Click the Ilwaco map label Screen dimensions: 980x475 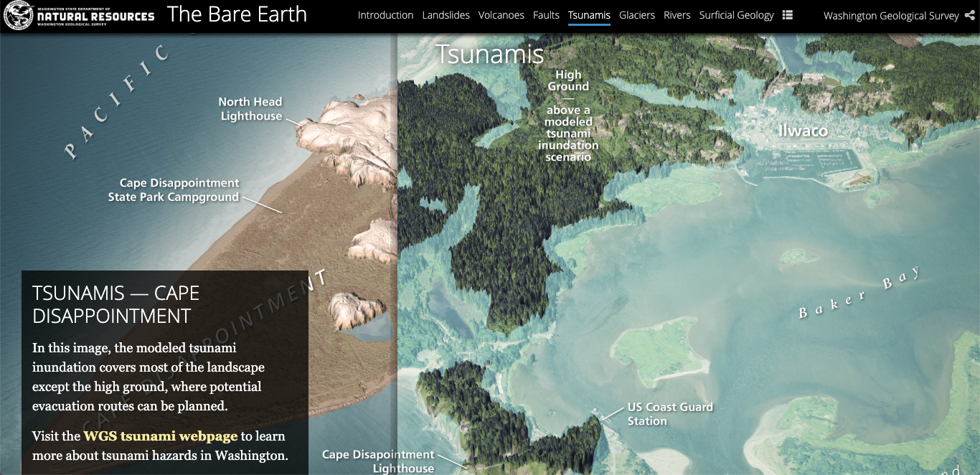click(x=803, y=131)
